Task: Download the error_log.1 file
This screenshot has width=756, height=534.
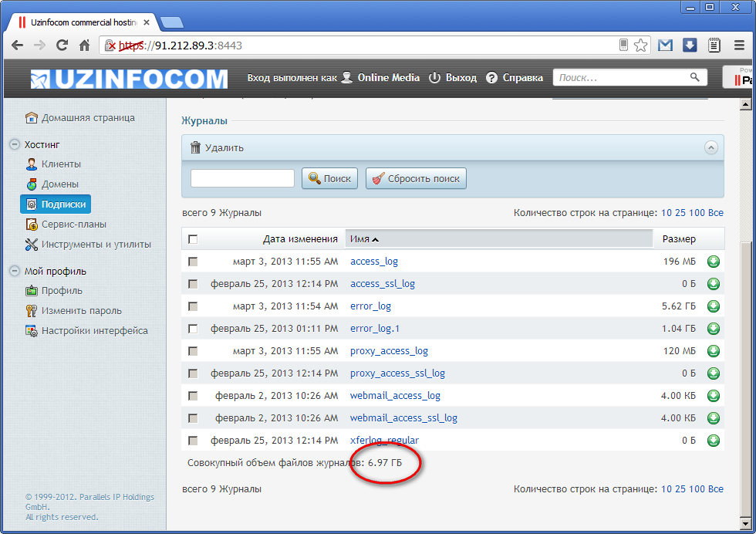Action: coord(713,329)
